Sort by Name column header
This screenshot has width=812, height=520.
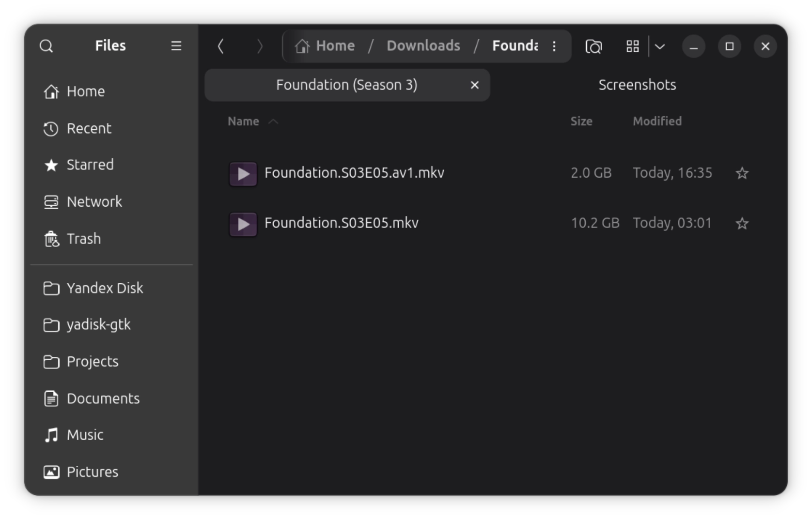(243, 121)
